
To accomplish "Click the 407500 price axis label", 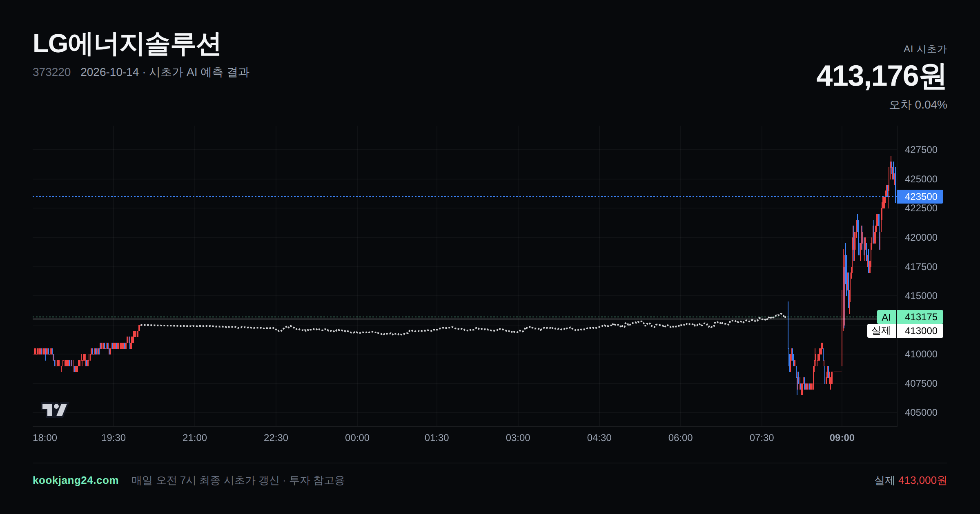I will pyautogui.click(x=921, y=383).
